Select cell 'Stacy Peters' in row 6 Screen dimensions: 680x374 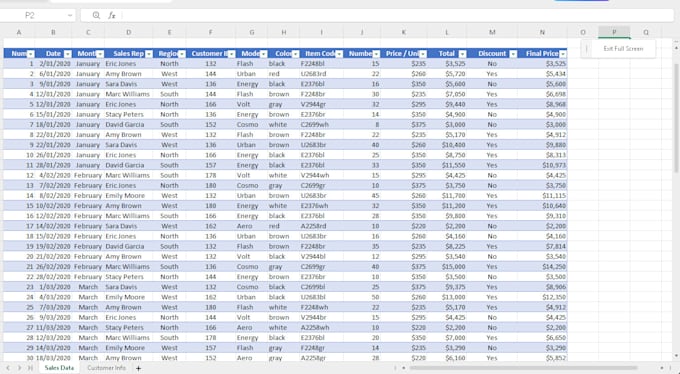pyautogui.click(x=128, y=115)
